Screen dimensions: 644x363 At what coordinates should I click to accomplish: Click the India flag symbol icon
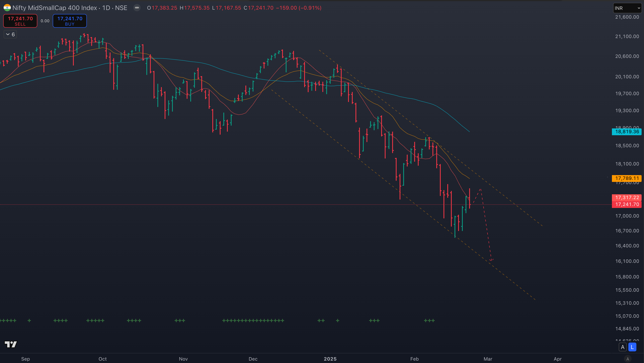(7, 8)
